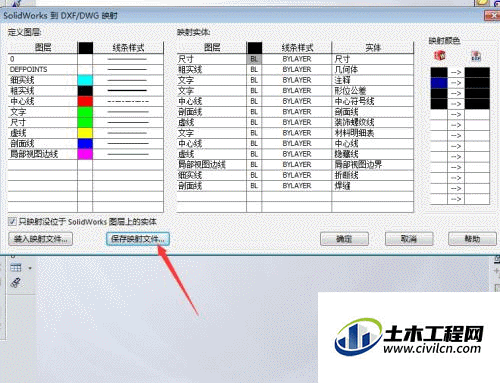Click BYLAYER cell for 注释 entity
This screenshot has height=383, width=500.
pos(297,80)
